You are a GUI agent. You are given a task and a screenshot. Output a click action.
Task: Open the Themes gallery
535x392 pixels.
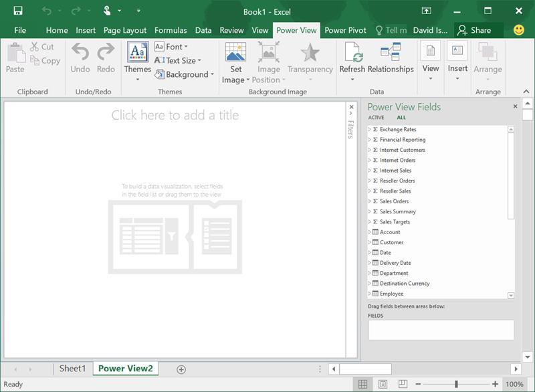(x=138, y=62)
